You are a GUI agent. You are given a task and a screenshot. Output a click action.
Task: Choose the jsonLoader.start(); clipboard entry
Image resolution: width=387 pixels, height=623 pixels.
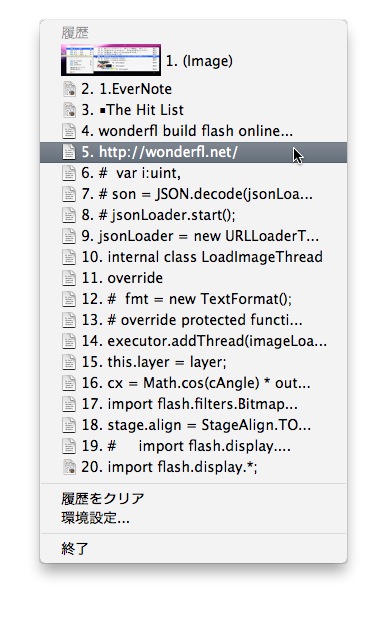coord(194,215)
